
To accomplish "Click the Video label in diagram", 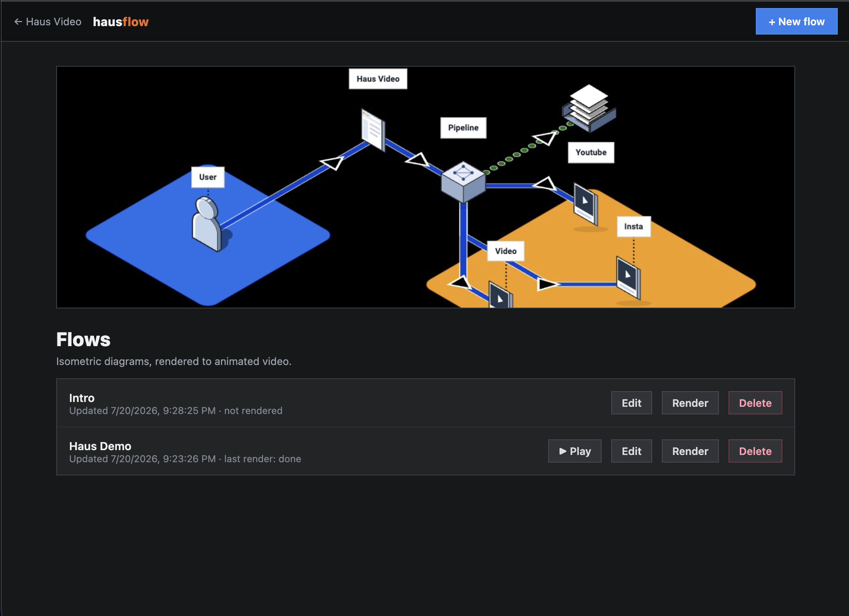I will point(506,251).
